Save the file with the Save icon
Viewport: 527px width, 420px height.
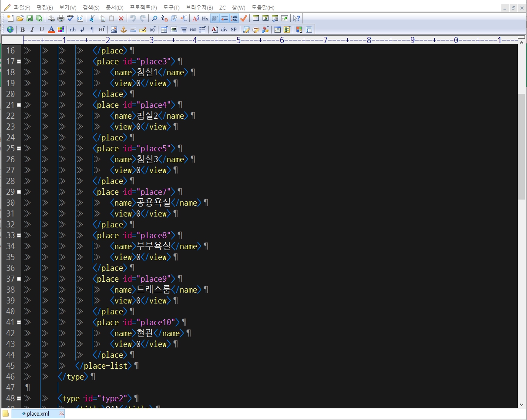(x=30, y=18)
